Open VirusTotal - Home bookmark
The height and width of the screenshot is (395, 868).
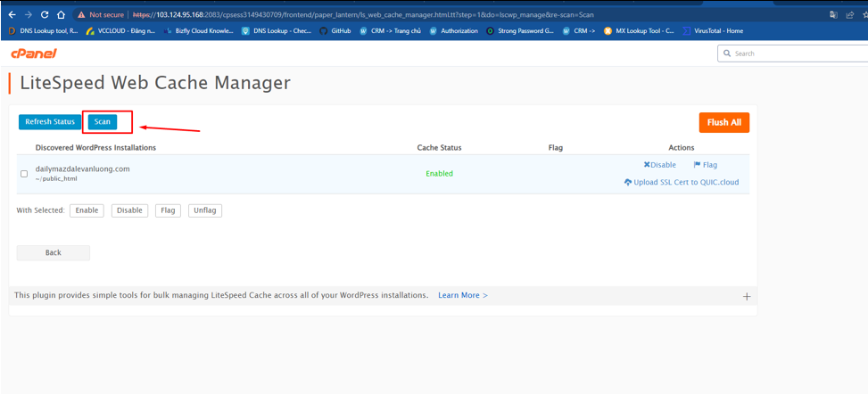click(714, 31)
